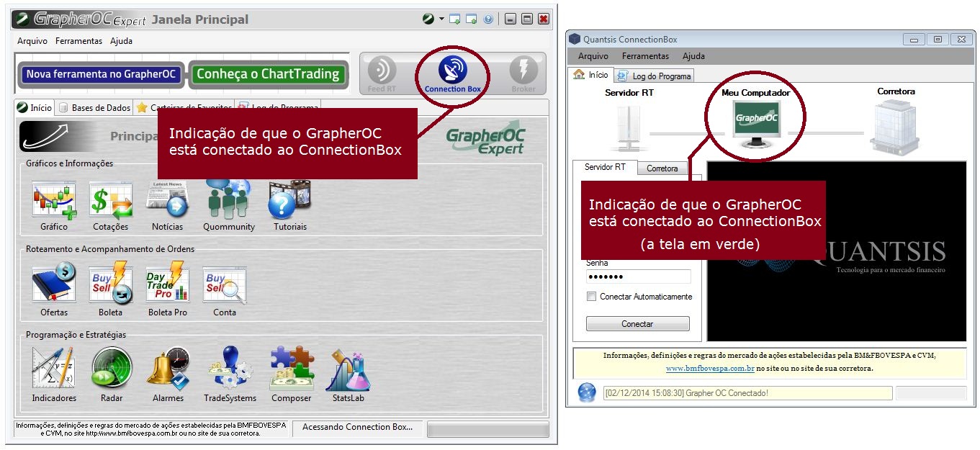The height and width of the screenshot is (450, 980).
Task: Click the Meu Computador monitor icon
Action: pyautogui.click(x=756, y=124)
